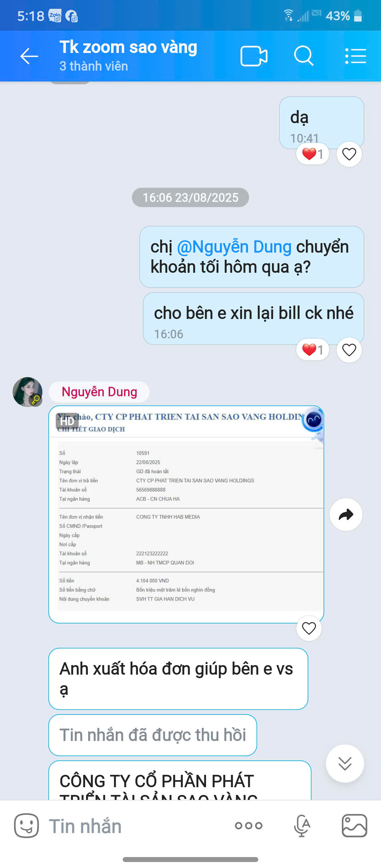This screenshot has width=381, height=868.
Task: Forward the bank transfer bill image
Action: point(346,514)
